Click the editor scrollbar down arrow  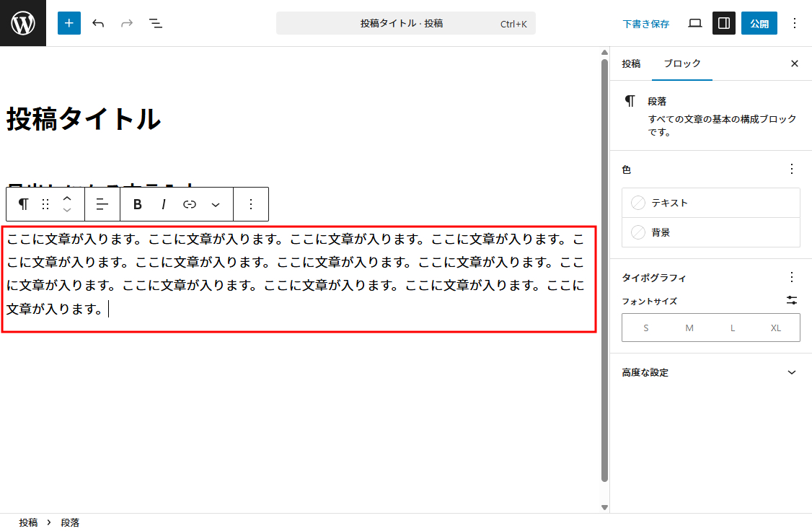point(604,508)
